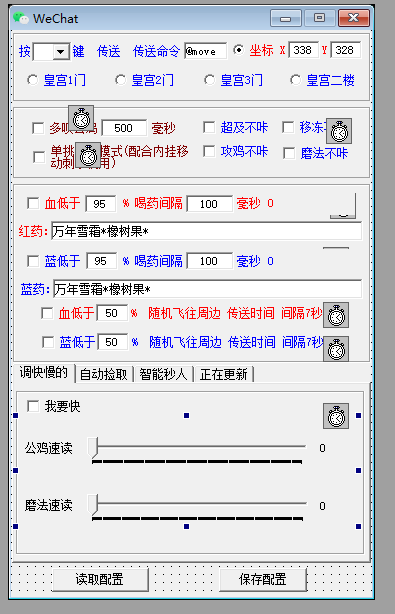Viewport: 395px width, 614px height.
Task: Click the small button right of red 毫秒 0
Action: [x=343, y=206]
